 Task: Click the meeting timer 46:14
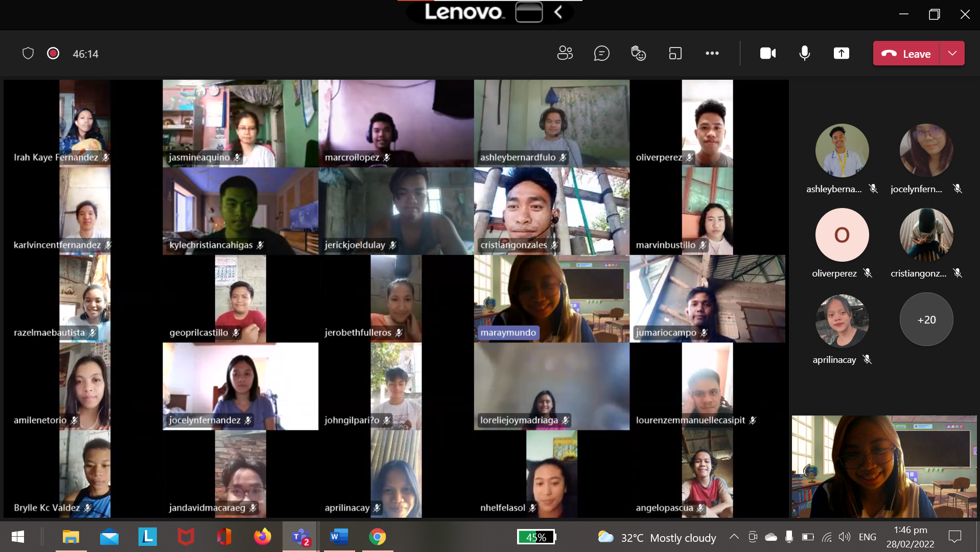coord(85,54)
